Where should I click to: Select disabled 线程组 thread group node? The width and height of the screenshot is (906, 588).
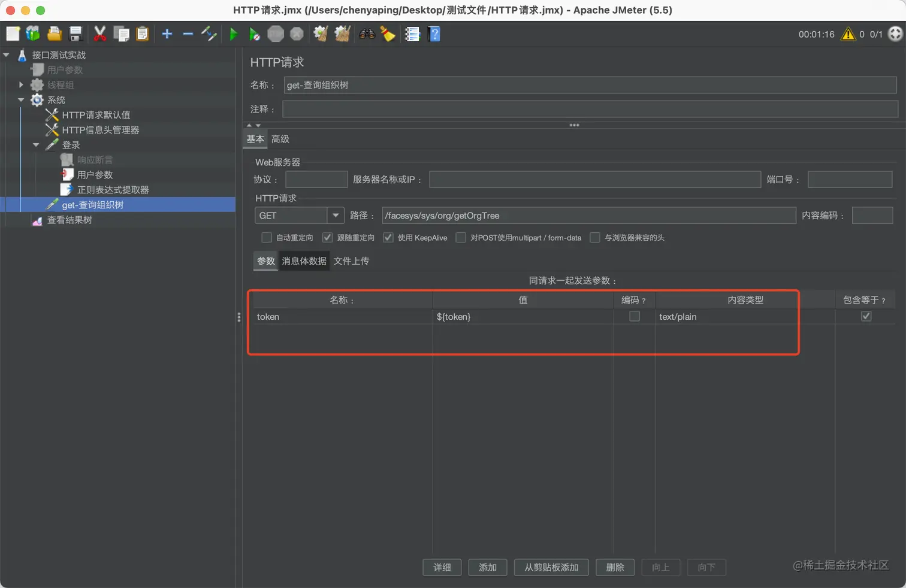coord(61,85)
